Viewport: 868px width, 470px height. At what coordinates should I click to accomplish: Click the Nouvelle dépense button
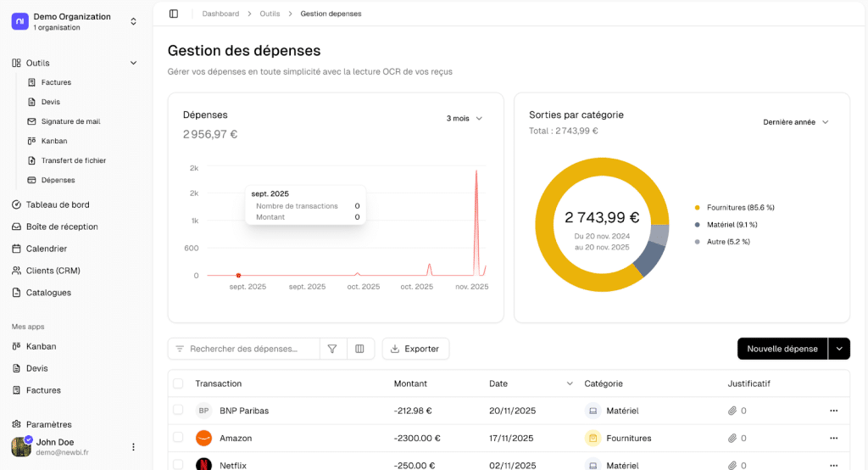click(782, 349)
